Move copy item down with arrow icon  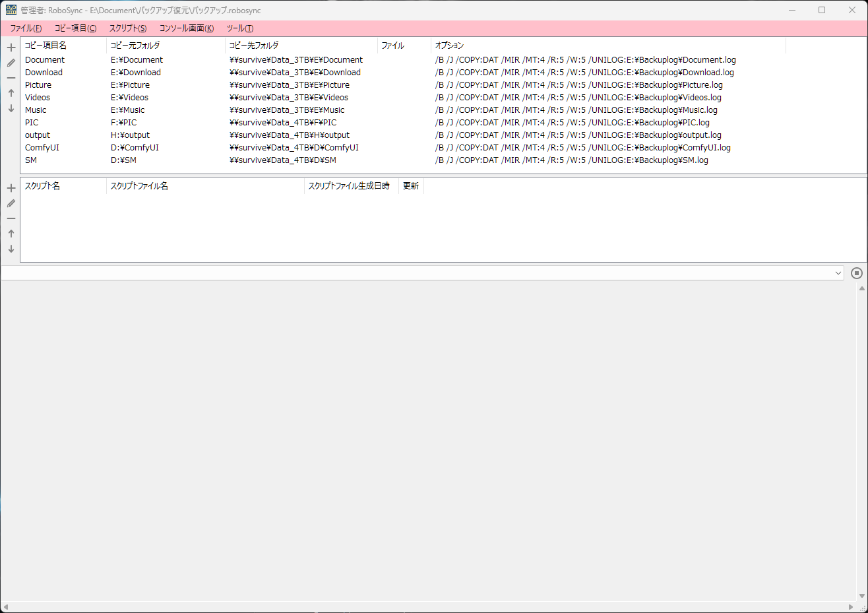[x=11, y=108]
